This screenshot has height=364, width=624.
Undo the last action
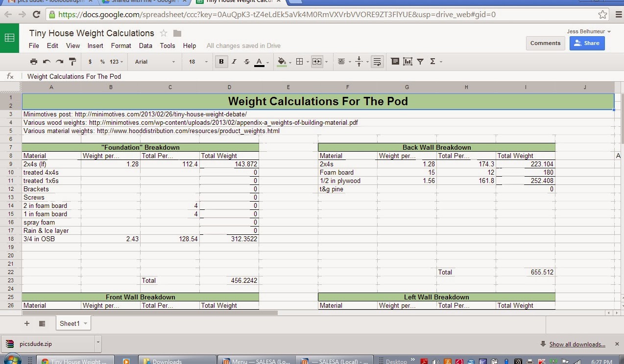47,62
